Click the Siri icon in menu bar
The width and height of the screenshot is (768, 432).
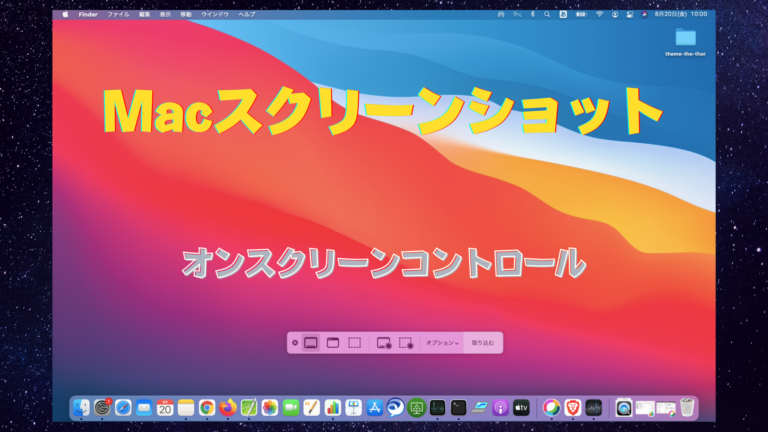645,14
